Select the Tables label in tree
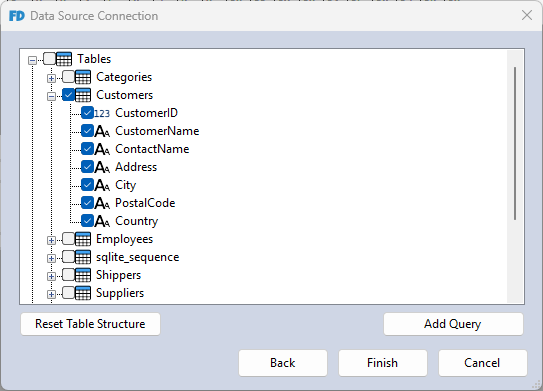 [x=94, y=59]
